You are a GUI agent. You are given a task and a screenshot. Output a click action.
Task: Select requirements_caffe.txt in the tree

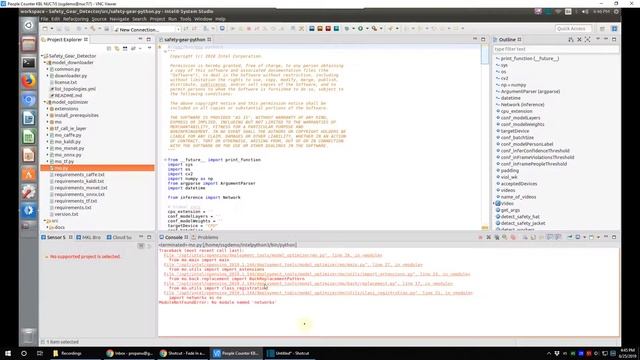80,175
